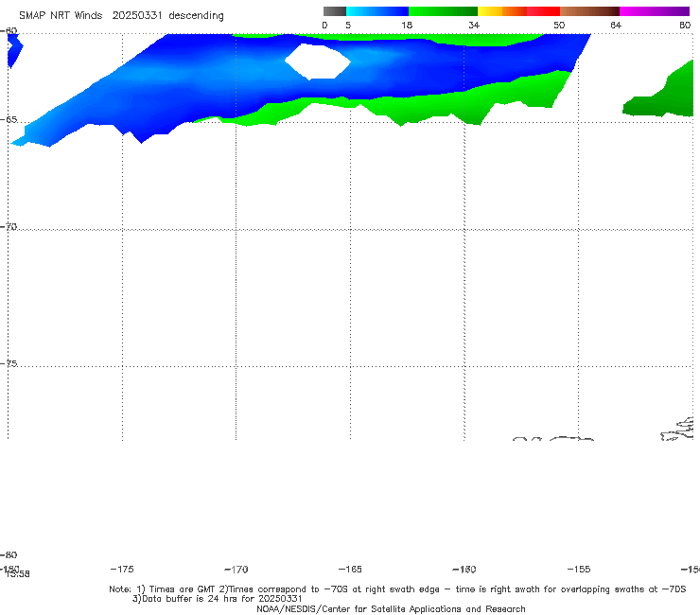Click latitude label -75
700x615 pixels.
9,363
